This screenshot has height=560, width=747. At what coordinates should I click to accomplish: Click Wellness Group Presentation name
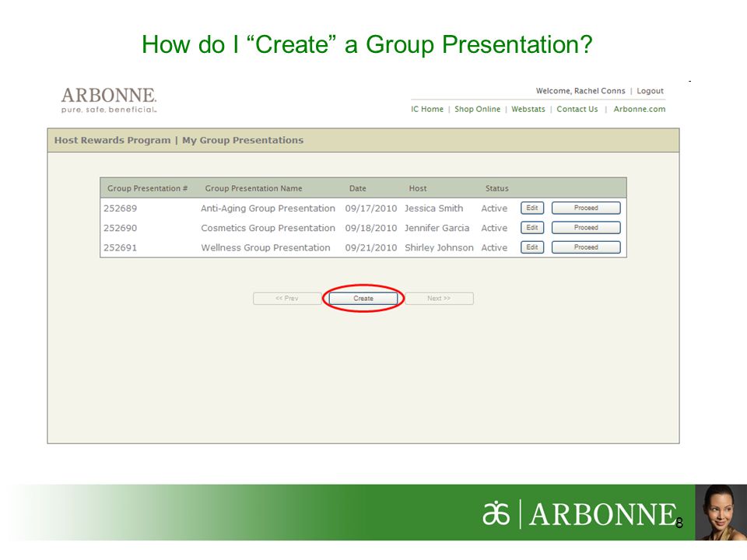click(x=265, y=247)
